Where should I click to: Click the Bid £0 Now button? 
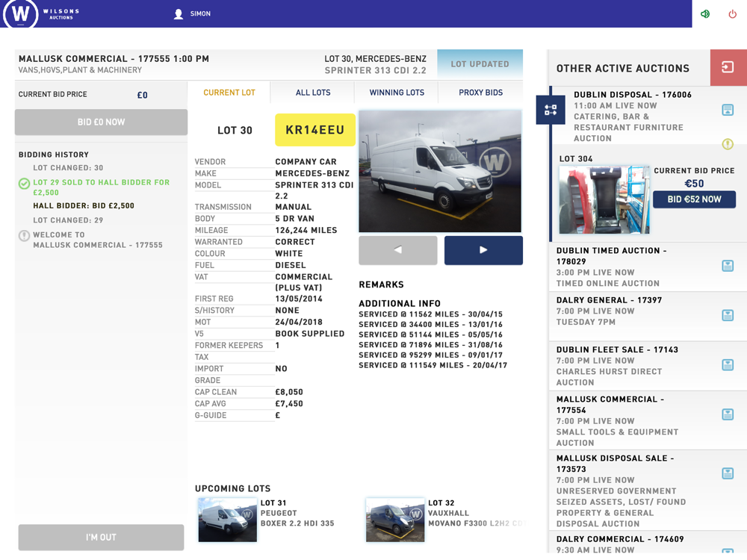(101, 122)
